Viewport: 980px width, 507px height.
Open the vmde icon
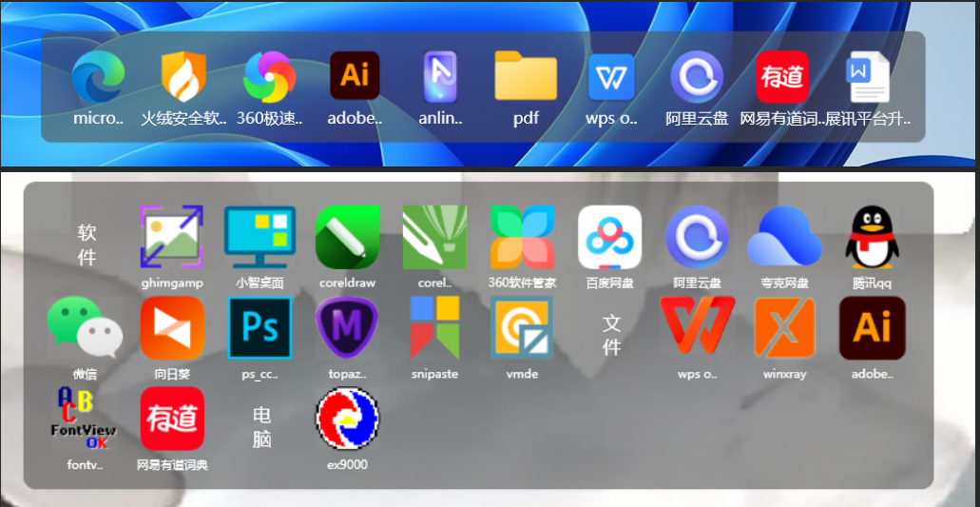pos(523,328)
